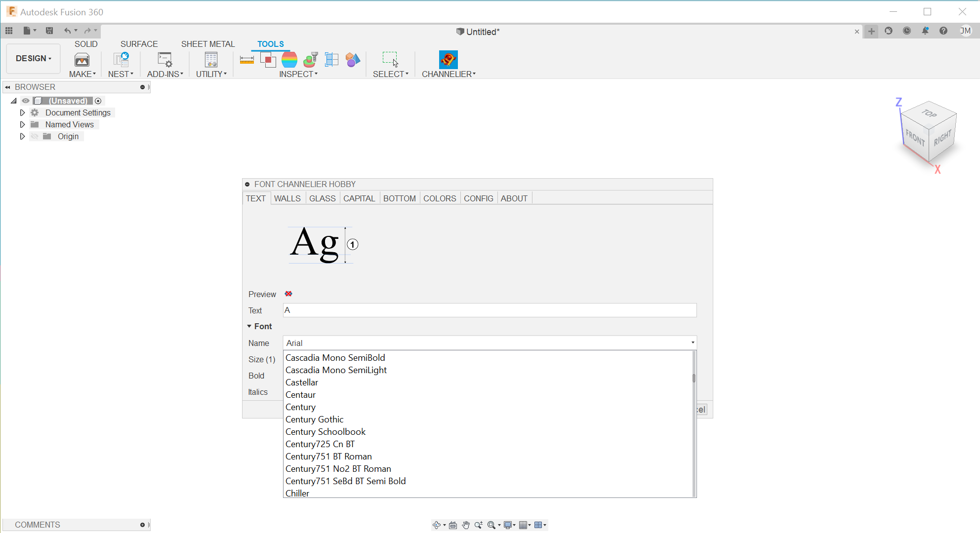Click the Channelier add-in icon
980x533 pixels.
tap(448, 60)
